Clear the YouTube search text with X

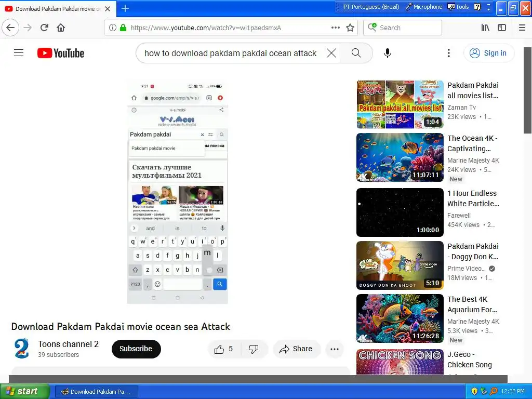(x=331, y=53)
